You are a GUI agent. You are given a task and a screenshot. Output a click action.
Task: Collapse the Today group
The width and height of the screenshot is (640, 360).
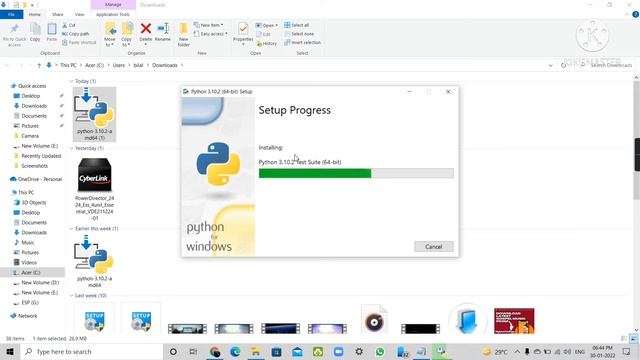coord(71,81)
